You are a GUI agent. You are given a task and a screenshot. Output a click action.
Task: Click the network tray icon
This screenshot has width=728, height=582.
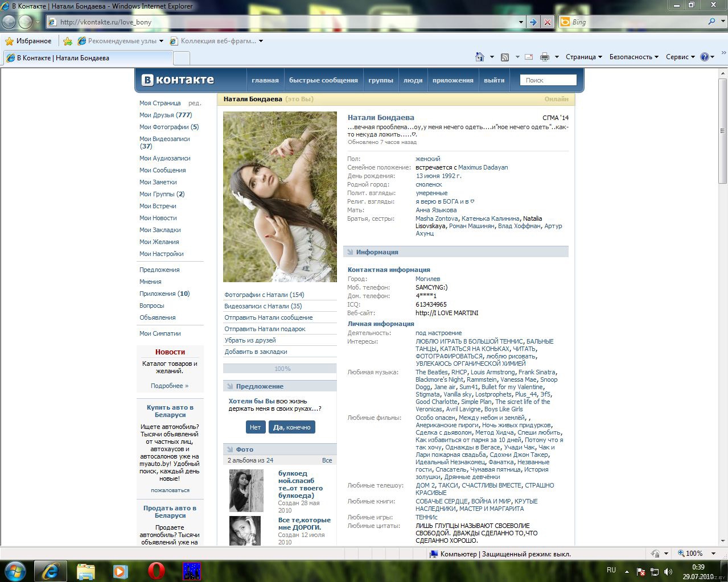click(655, 571)
